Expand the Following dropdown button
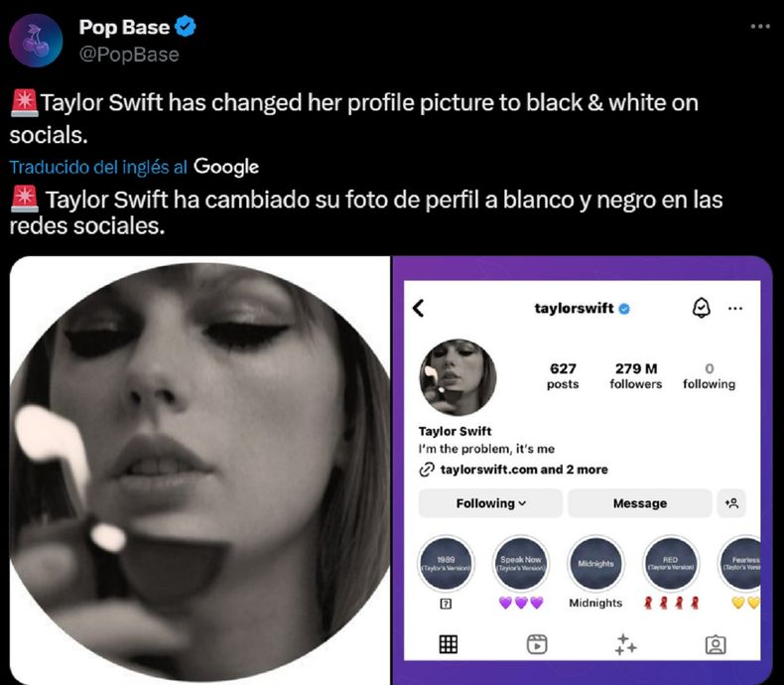The width and height of the screenshot is (784, 685). point(490,503)
